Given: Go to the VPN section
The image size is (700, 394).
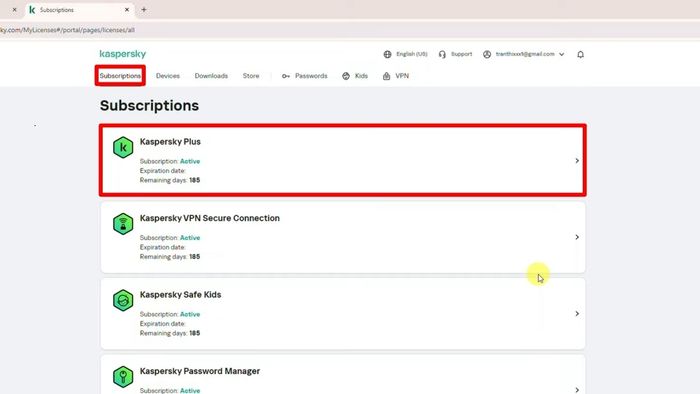Looking at the screenshot, I should tap(402, 76).
